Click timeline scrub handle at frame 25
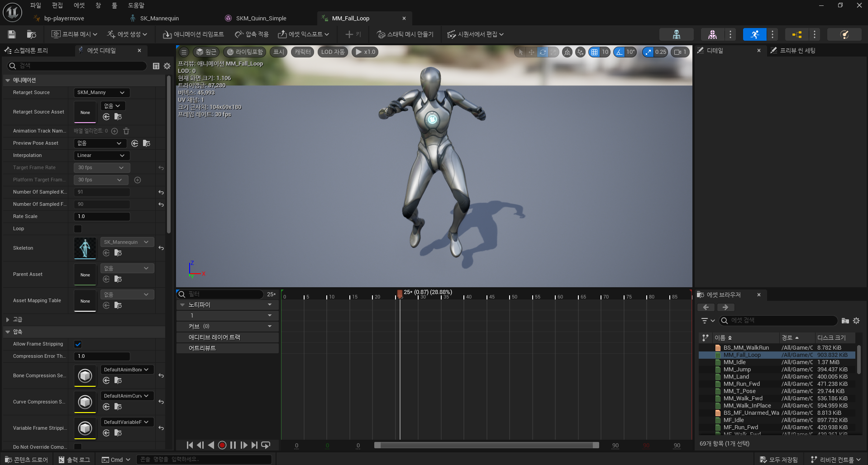The height and width of the screenshot is (465, 868). (400, 294)
